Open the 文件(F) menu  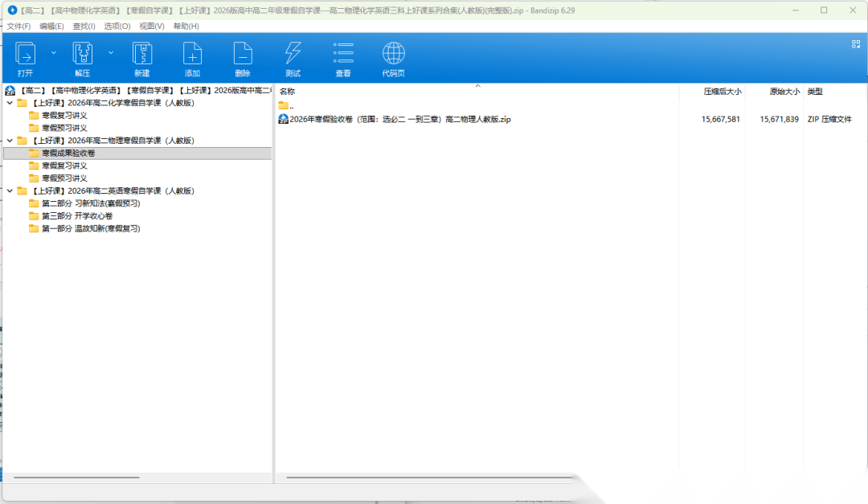18,27
